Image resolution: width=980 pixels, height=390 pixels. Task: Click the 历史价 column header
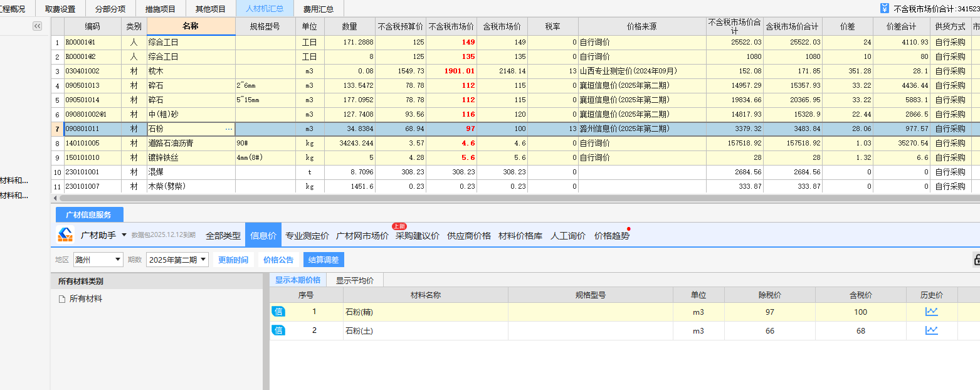tap(932, 295)
